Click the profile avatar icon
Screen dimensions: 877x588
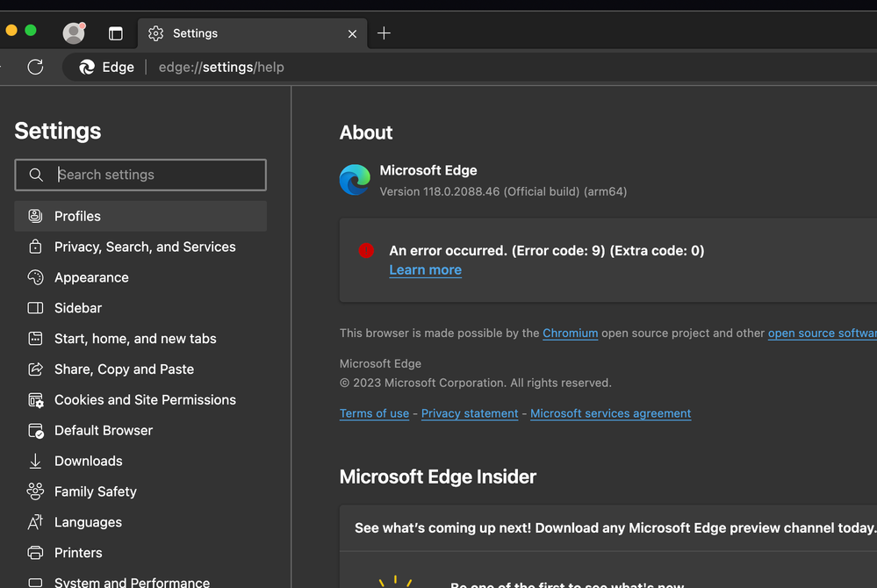tap(74, 33)
